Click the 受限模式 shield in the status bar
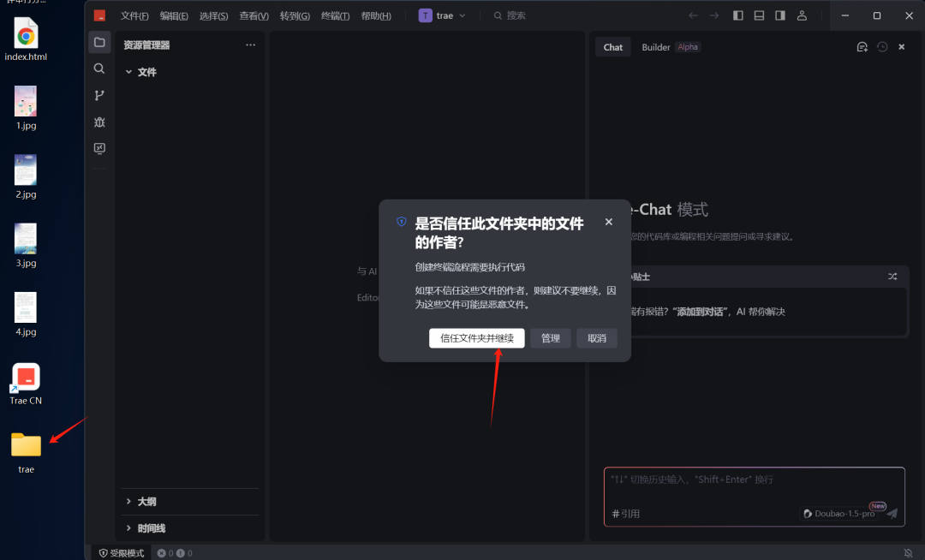Image resolution: width=925 pixels, height=560 pixels. [x=120, y=552]
